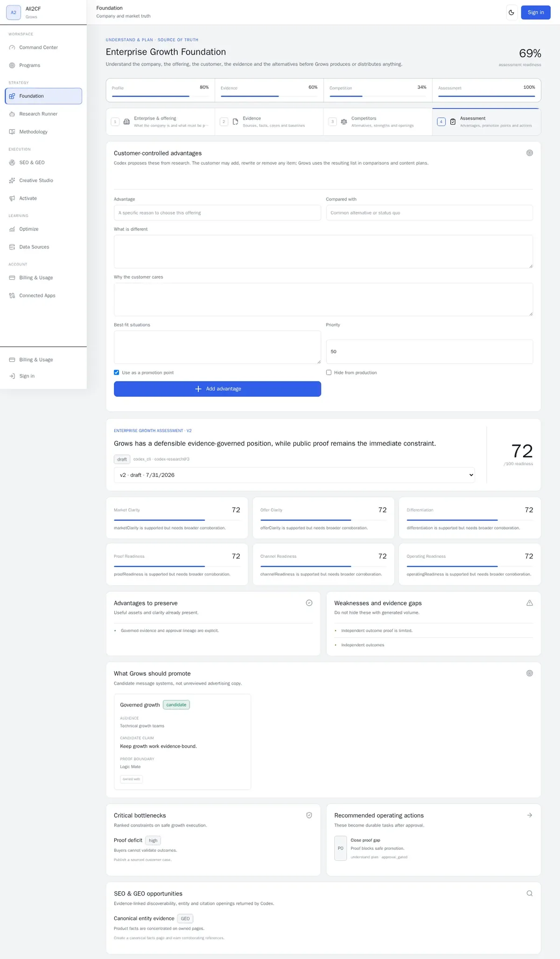Click the document icon on Evidence step
This screenshot has width=560, height=959.
[x=235, y=122]
